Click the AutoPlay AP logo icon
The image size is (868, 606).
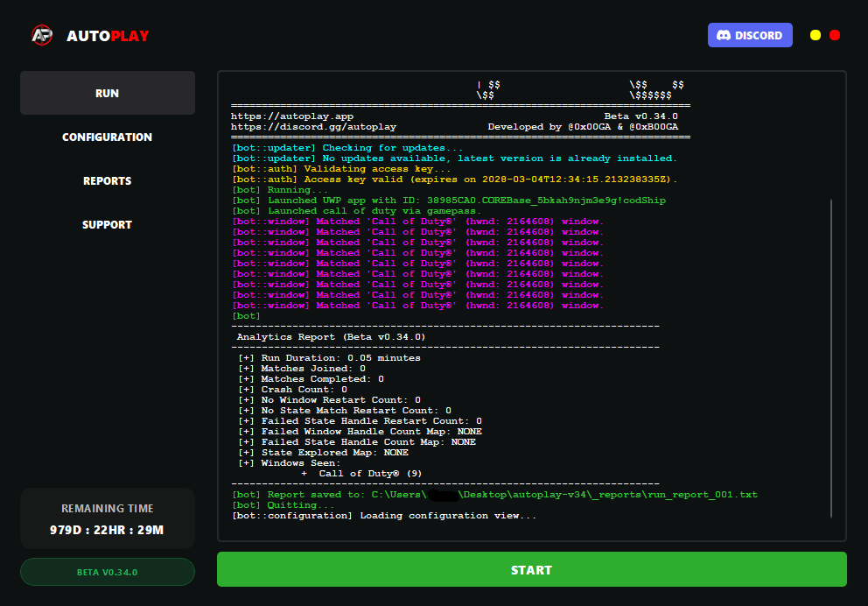click(41, 34)
